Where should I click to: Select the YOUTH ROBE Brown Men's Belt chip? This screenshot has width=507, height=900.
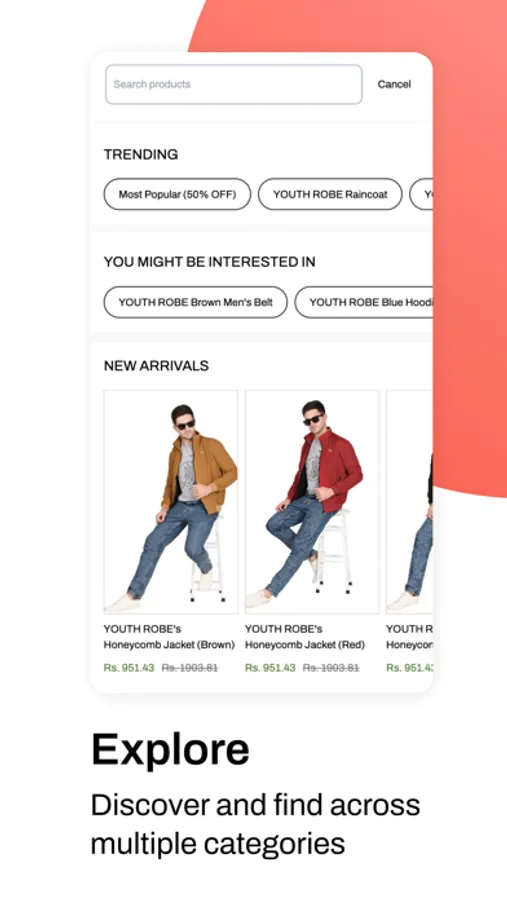tap(195, 302)
